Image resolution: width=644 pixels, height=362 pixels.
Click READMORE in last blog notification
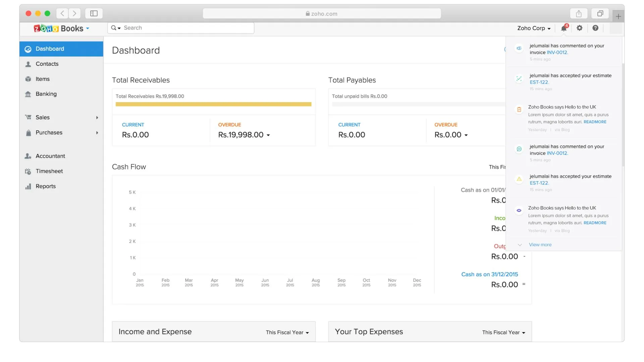pos(595,223)
